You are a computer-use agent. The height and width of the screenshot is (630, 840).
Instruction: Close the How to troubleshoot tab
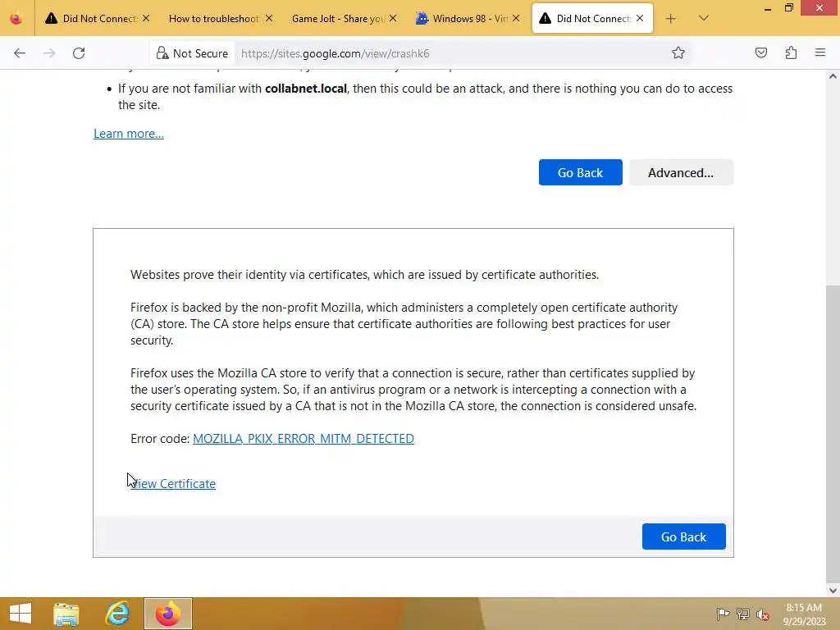click(x=269, y=19)
